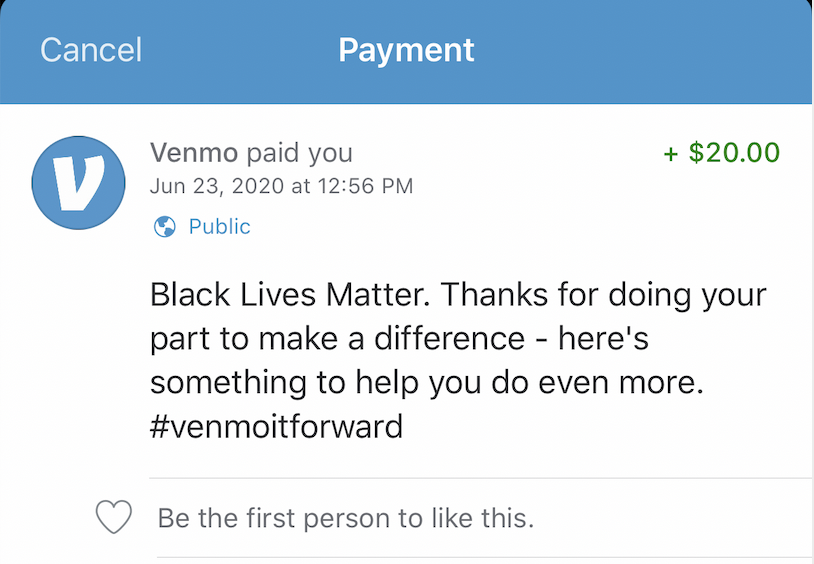Tap the divider line above the like row
The height and width of the screenshot is (564, 814).
pyautogui.click(x=481, y=478)
